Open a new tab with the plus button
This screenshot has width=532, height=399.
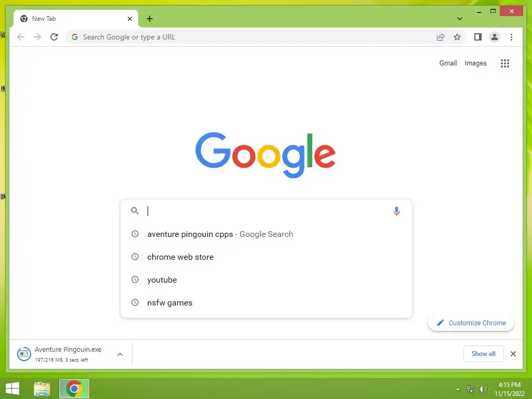point(150,19)
